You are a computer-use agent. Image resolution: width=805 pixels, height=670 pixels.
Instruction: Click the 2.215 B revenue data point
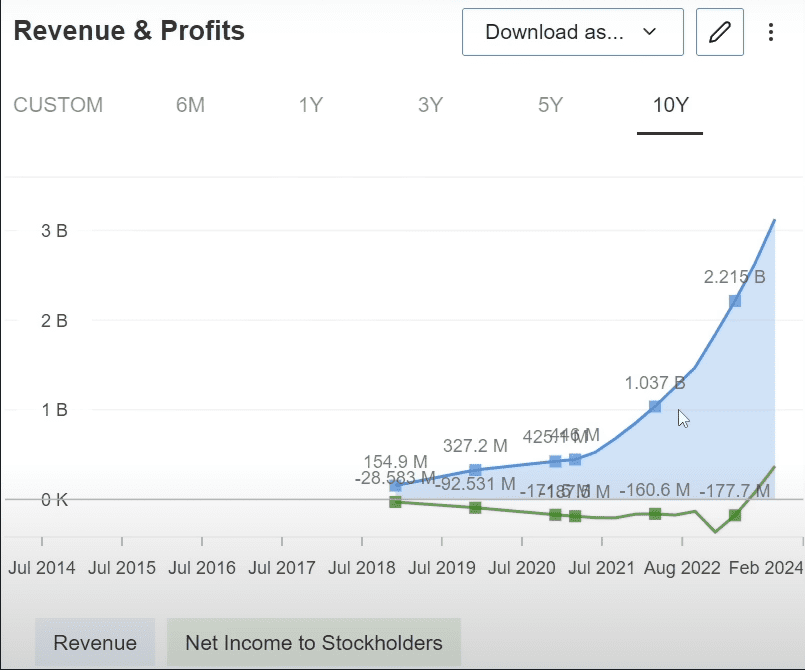[735, 300]
